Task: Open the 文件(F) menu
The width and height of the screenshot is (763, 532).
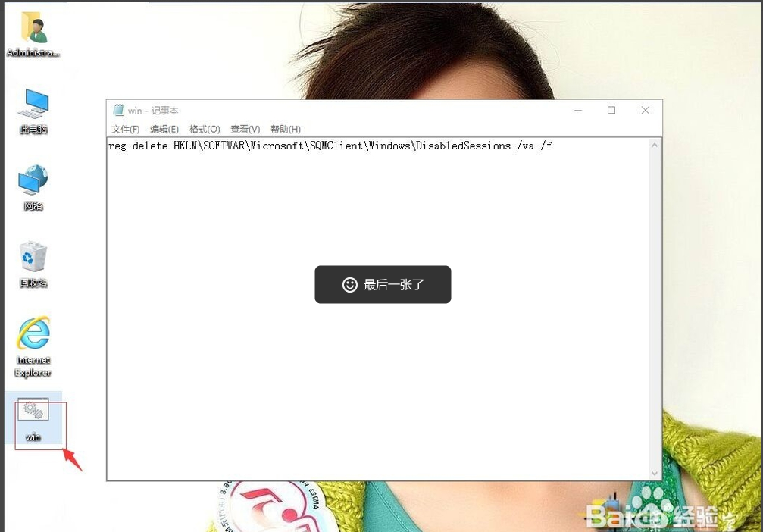Action: (126, 129)
